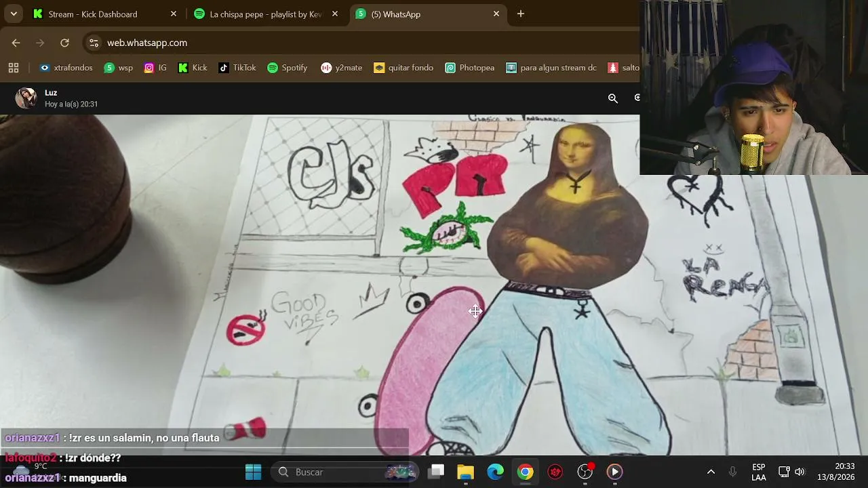868x488 pixels.
Task: Open the red hexagon app on taskbar
Action: coord(555,472)
